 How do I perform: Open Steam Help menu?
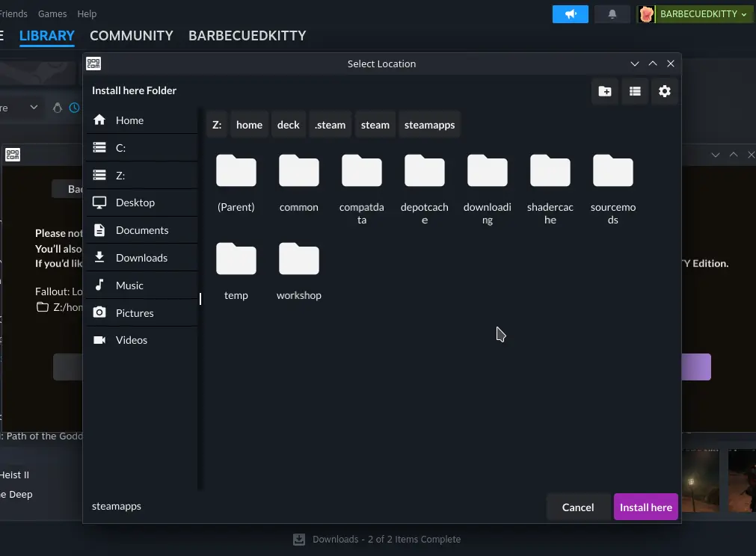point(87,14)
